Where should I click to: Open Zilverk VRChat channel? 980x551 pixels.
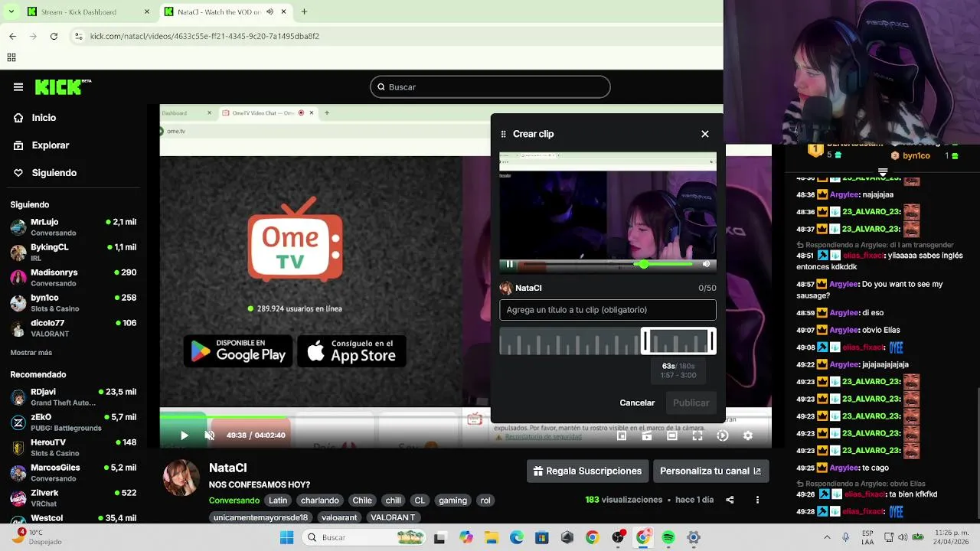pyautogui.click(x=73, y=498)
